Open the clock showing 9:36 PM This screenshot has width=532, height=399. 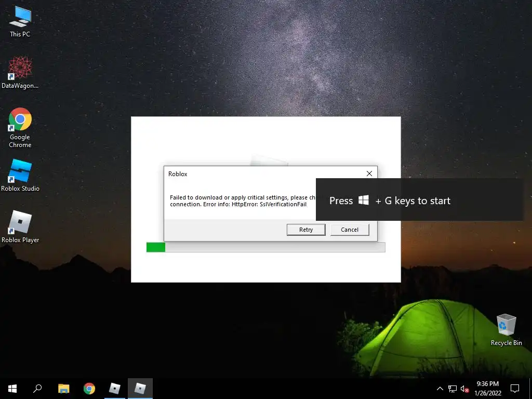click(x=487, y=389)
